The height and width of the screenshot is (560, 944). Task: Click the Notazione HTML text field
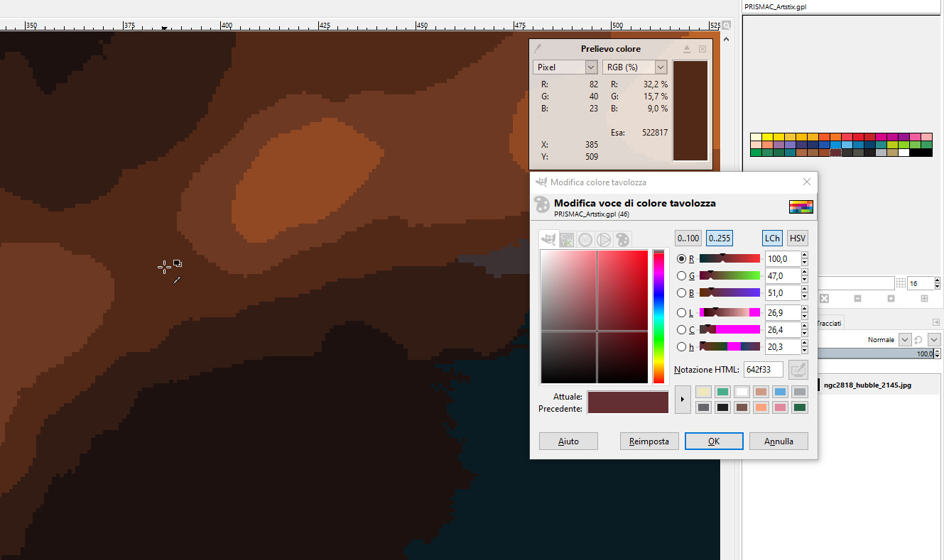tap(763, 370)
